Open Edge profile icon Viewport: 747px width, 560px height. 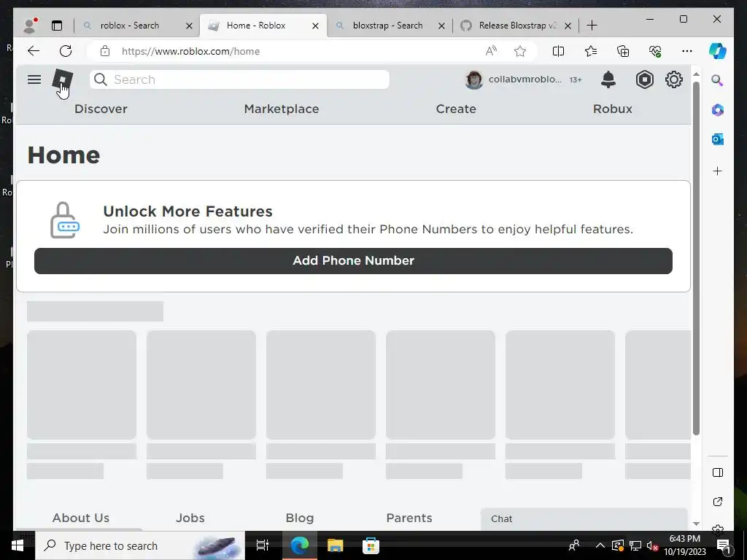[30, 26]
